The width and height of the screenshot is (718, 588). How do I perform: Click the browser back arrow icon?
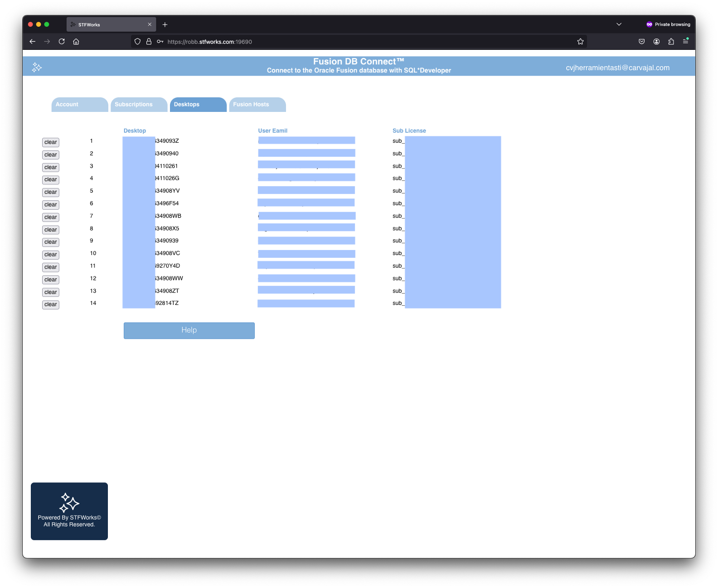click(x=32, y=42)
